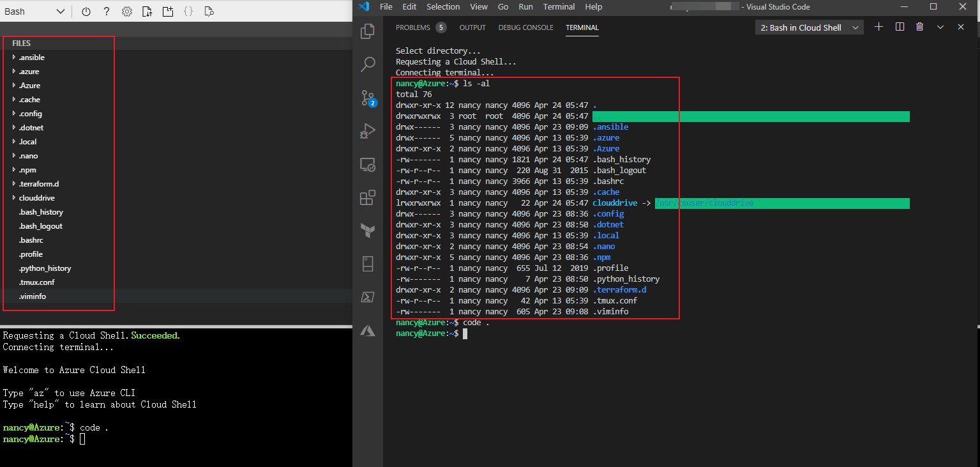980x467 pixels.
Task: Open VS Code Terminal menu
Action: click(559, 7)
